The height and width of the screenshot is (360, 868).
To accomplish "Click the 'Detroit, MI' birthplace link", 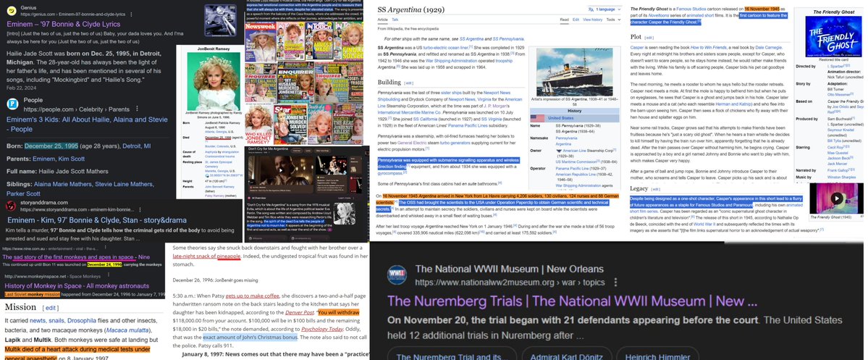I will pos(136,146).
